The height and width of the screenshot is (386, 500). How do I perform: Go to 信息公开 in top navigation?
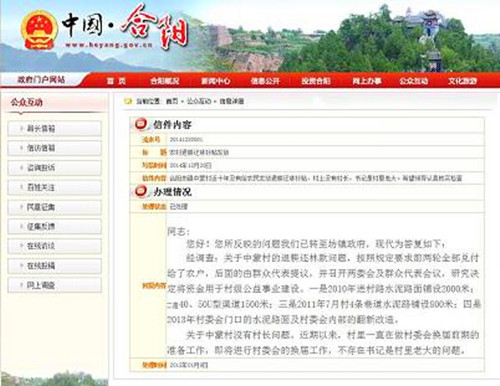[x=265, y=81]
